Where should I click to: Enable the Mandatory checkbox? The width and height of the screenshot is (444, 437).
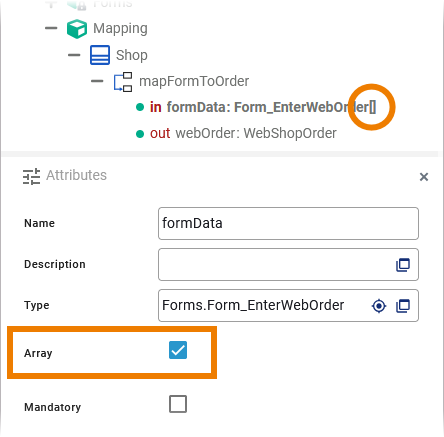pos(178,404)
